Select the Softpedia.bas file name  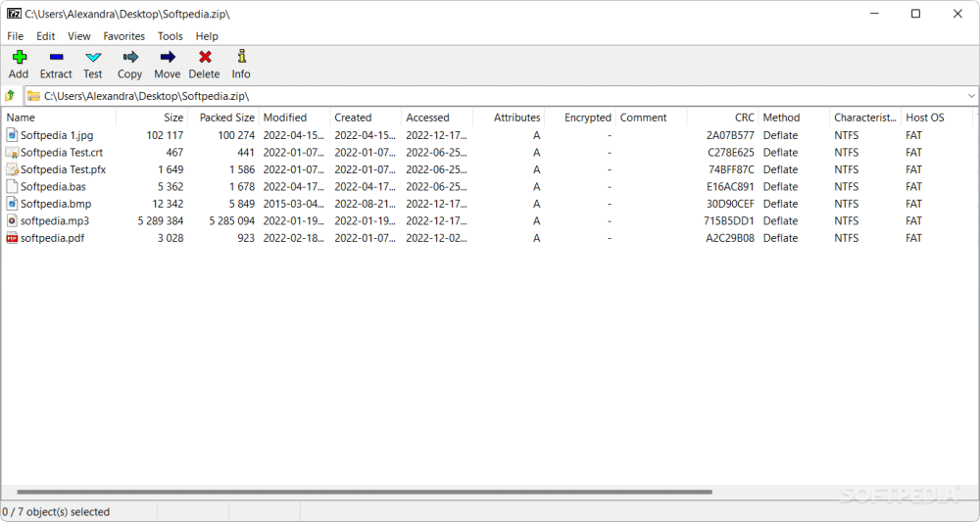tap(53, 187)
